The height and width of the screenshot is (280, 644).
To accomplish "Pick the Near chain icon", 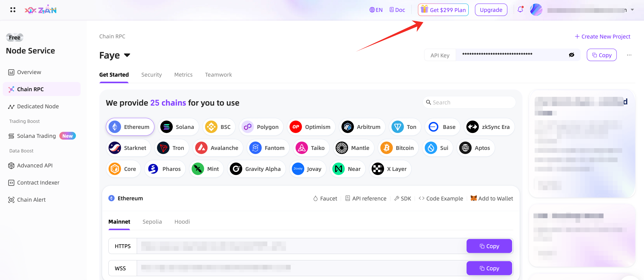I will [339, 169].
